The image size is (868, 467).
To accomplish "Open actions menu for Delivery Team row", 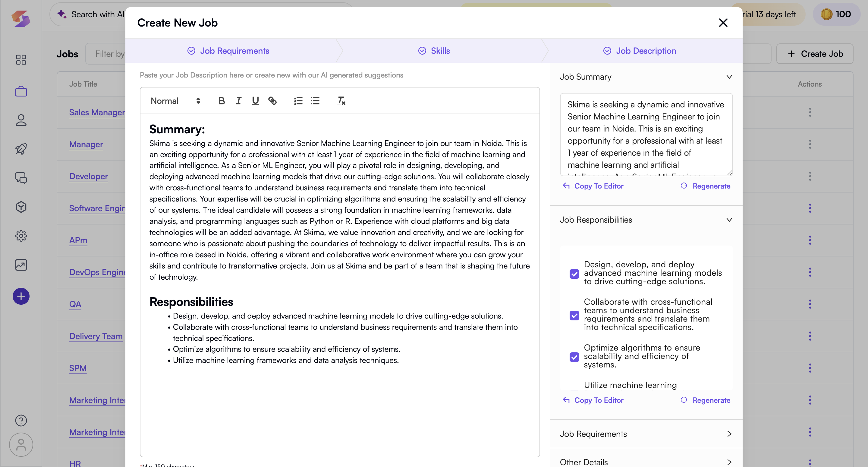I will point(810,336).
